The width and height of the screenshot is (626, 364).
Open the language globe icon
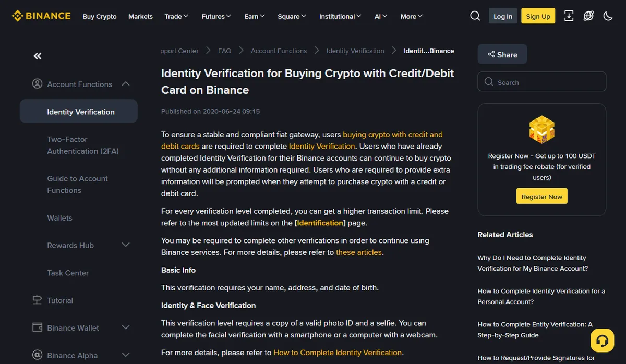pyautogui.click(x=588, y=16)
